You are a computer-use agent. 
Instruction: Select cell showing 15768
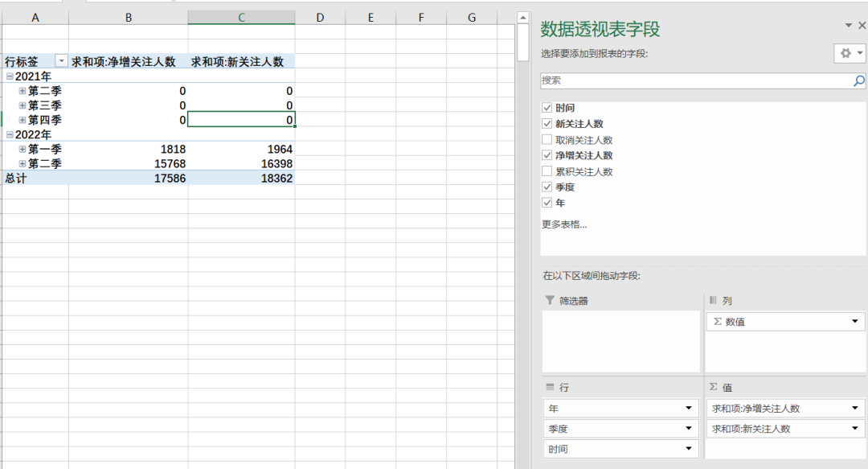click(129, 163)
